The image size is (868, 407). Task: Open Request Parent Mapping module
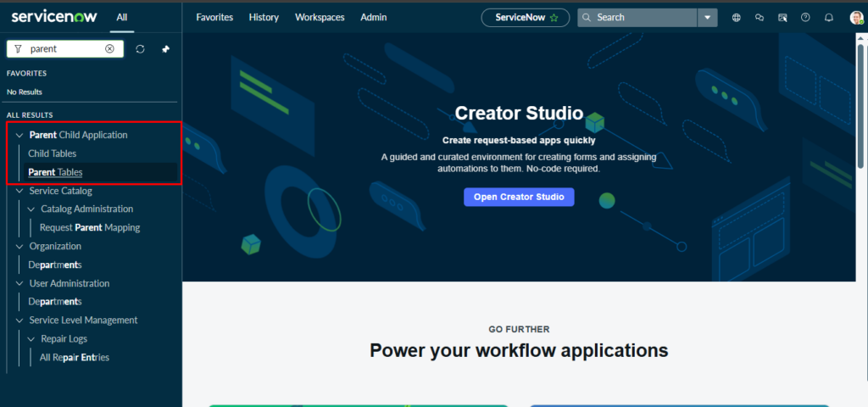click(x=90, y=227)
